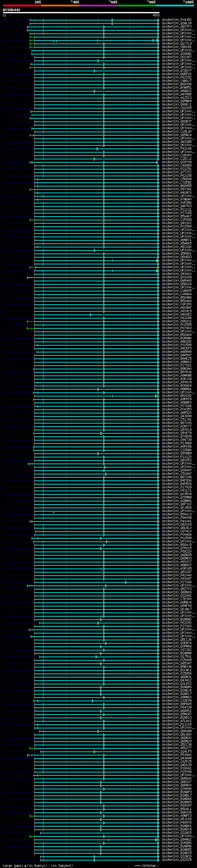Open hit UniRef100_C4WUJ7
197x868 pixels.
click(x=177, y=81)
